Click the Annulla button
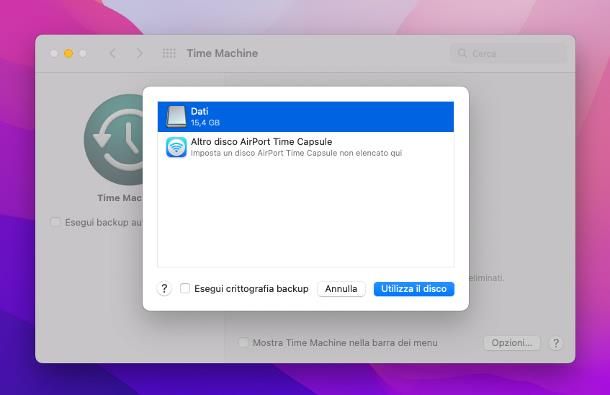The height and width of the screenshot is (395, 610). pos(341,289)
